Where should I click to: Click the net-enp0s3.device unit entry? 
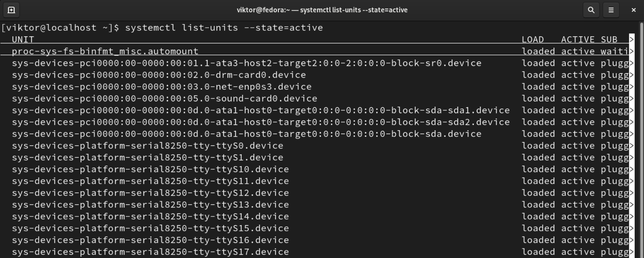point(162,87)
